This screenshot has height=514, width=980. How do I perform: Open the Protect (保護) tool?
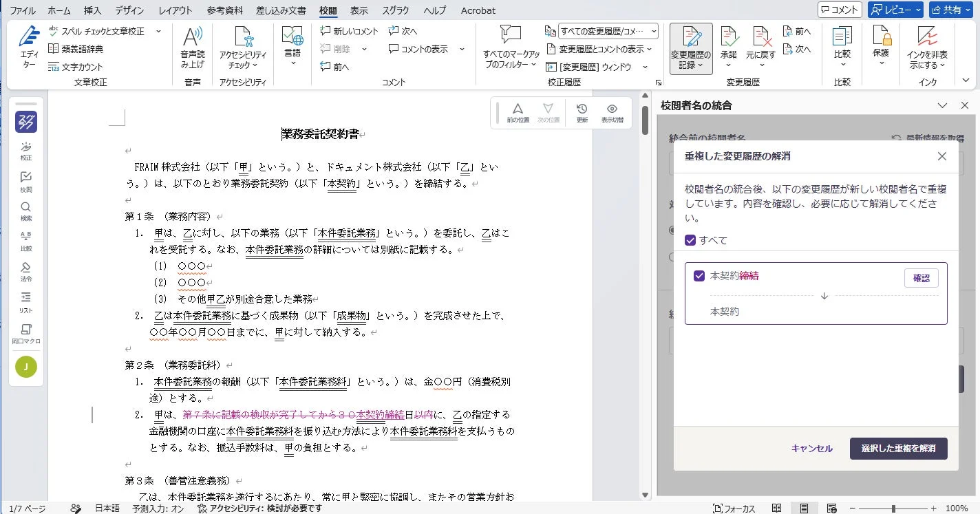click(x=882, y=47)
